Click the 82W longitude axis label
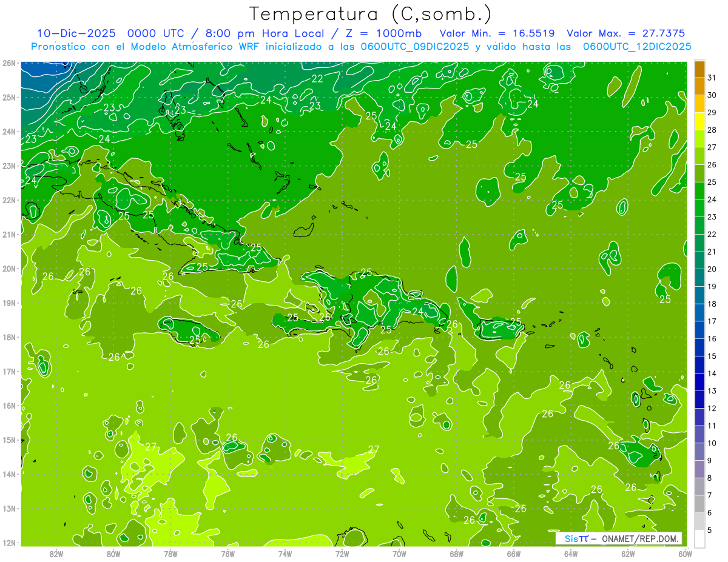728x562 pixels. [x=56, y=554]
